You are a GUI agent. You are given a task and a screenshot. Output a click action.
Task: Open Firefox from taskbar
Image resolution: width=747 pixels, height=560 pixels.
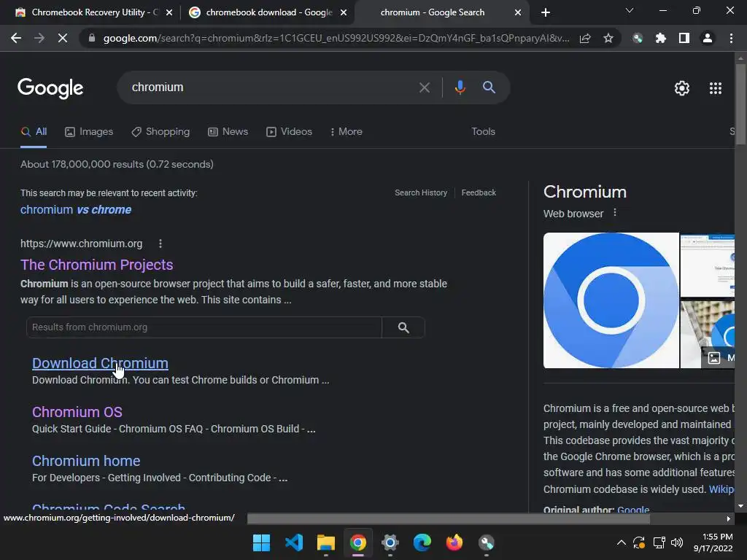454,542
